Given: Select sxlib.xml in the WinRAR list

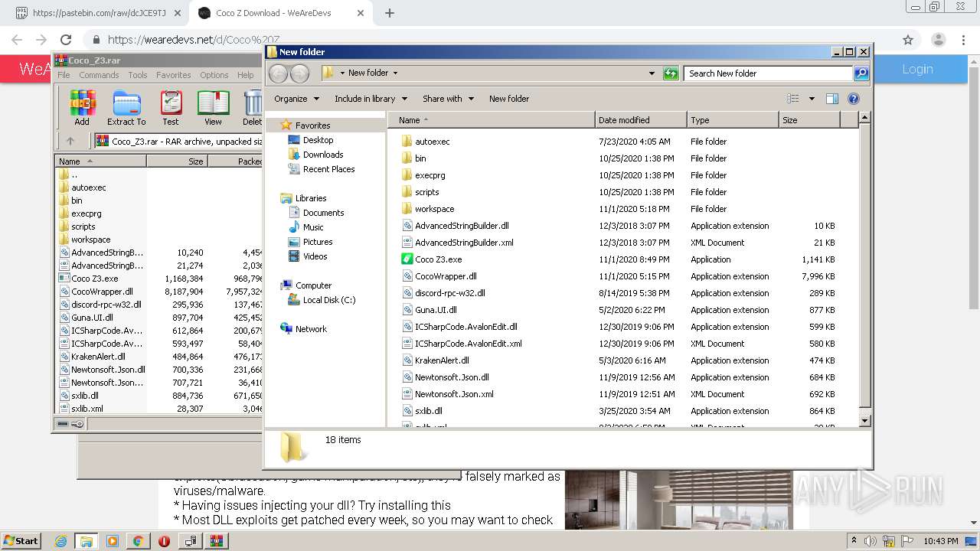Looking at the screenshot, I should point(87,409).
